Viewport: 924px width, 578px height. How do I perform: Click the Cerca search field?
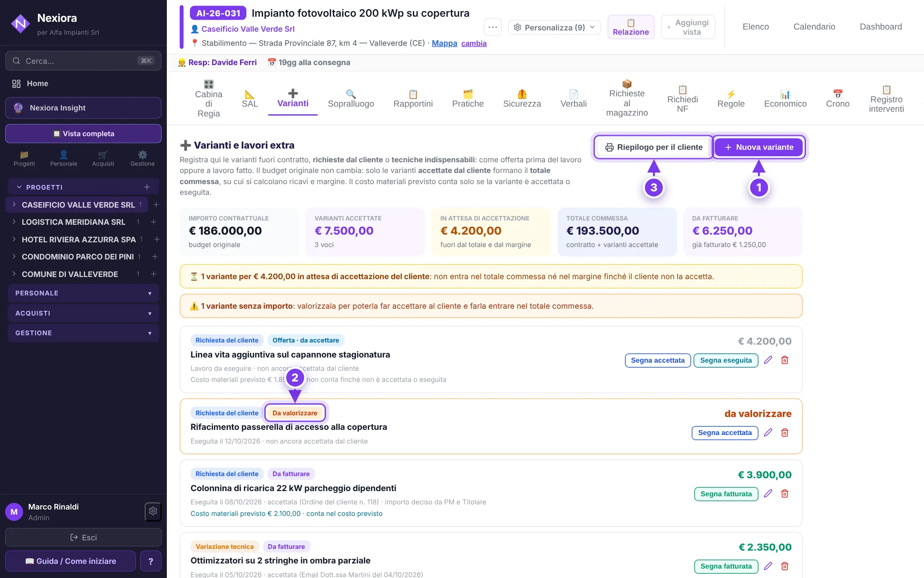point(83,61)
